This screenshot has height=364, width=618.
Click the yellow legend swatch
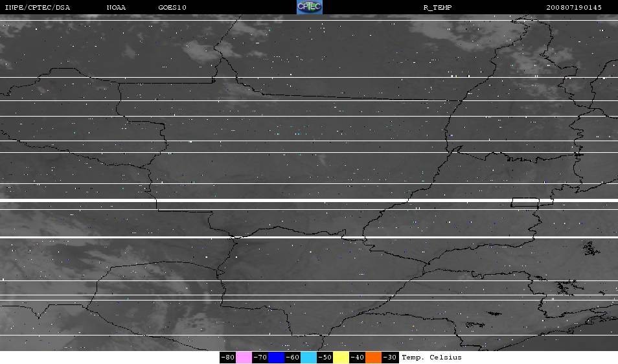[341, 358]
